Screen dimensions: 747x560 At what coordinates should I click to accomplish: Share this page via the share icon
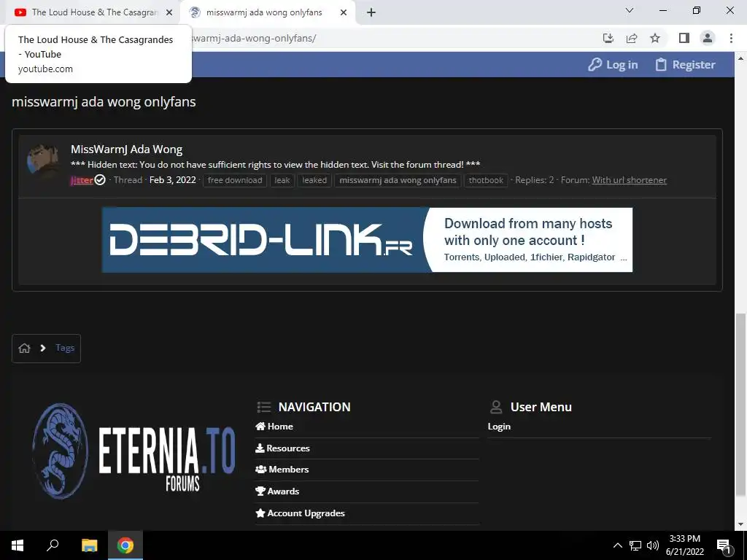(x=632, y=38)
